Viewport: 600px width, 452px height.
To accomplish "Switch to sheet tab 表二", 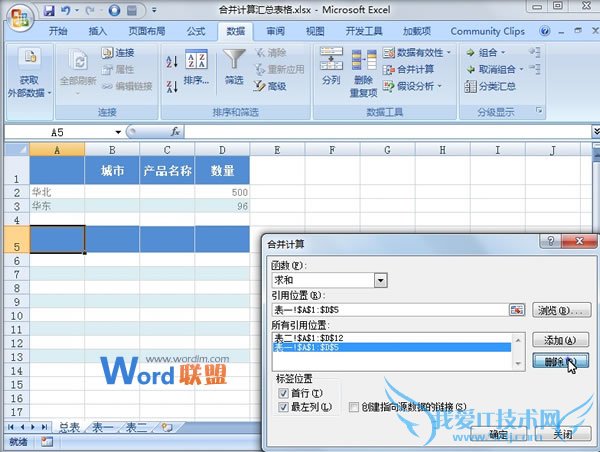I will point(136,427).
